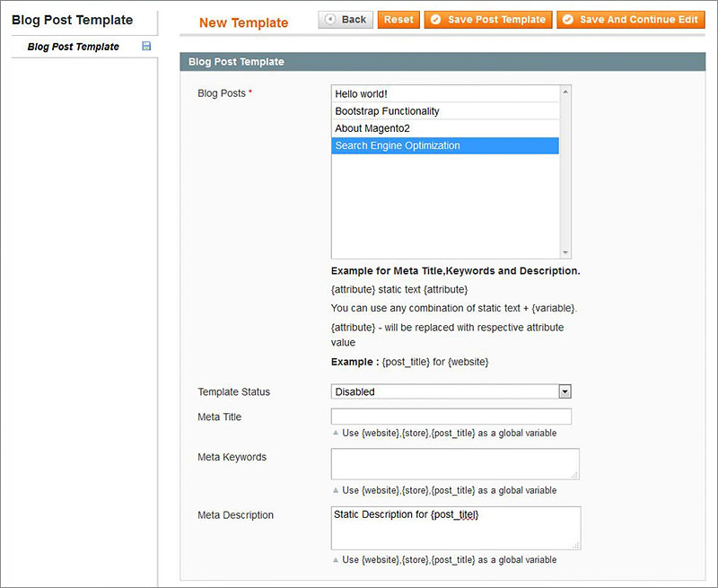The image size is (718, 588).
Task: Click checkmark icon on Save Post Template
Action: 435,19
